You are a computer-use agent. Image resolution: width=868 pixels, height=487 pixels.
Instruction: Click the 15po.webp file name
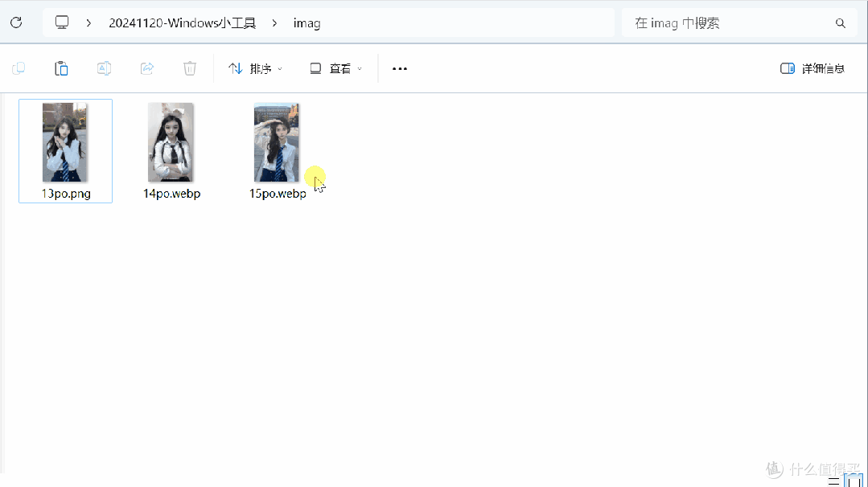tap(278, 194)
